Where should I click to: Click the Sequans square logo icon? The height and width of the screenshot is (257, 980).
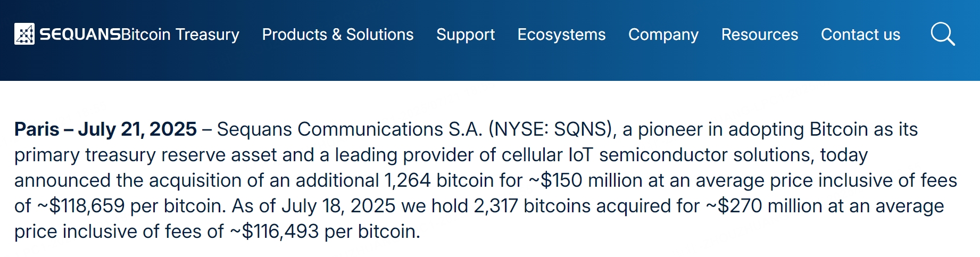[24, 34]
